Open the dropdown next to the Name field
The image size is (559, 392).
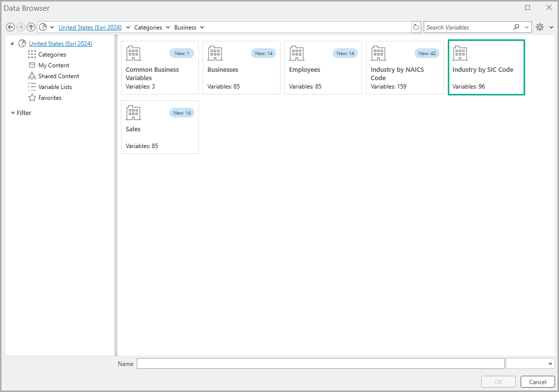[530, 363]
